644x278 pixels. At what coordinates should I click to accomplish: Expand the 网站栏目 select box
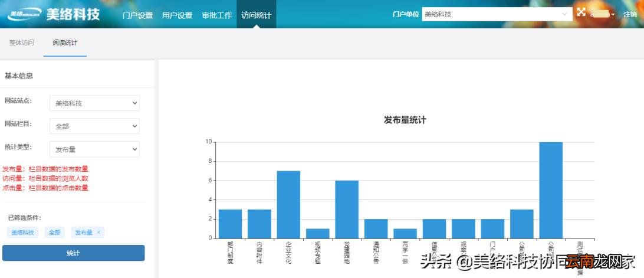(x=94, y=126)
